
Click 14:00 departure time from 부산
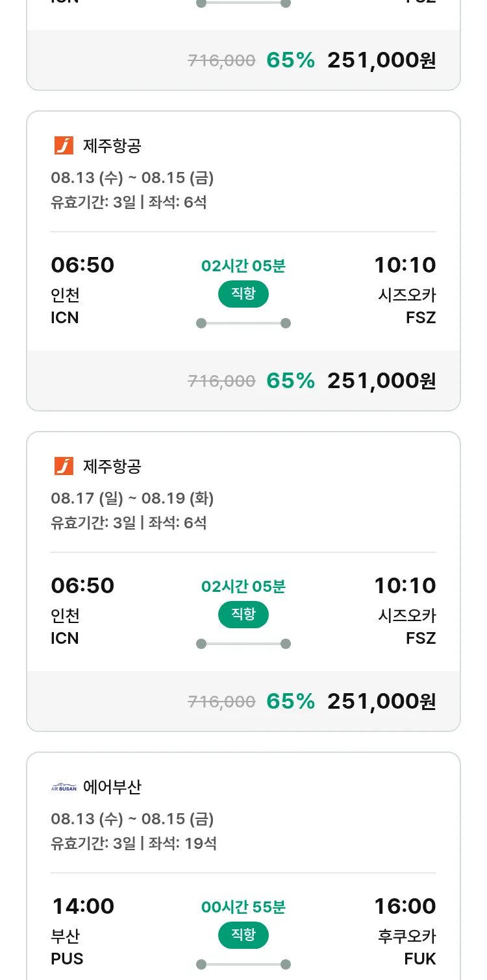pyautogui.click(x=82, y=906)
